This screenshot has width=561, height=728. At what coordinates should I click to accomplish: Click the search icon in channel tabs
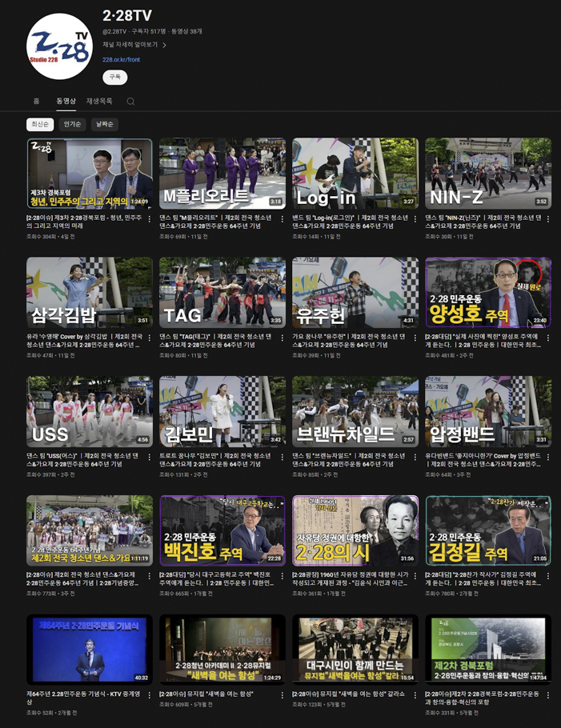(130, 102)
